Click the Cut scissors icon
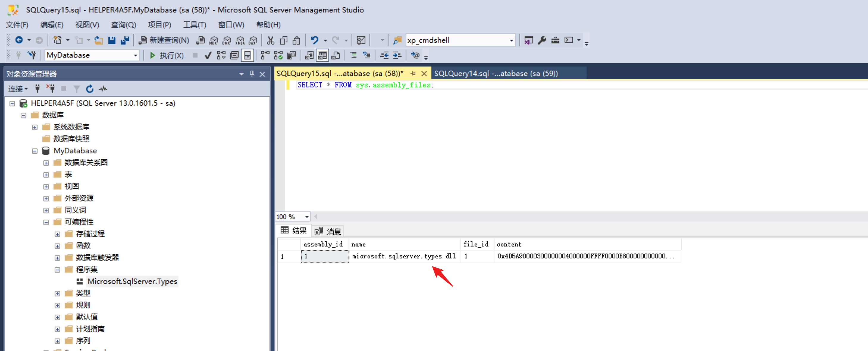The height and width of the screenshot is (351, 868). [x=270, y=40]
